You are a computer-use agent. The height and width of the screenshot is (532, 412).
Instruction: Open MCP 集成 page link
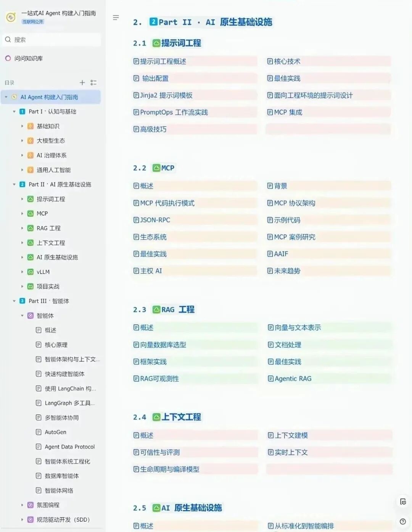pyautogui.click(x=288, y=112)
